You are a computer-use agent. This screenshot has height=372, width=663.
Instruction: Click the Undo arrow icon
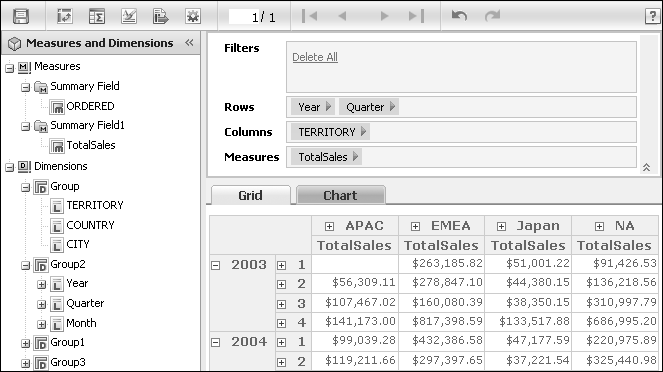click(x=459, y=16)
